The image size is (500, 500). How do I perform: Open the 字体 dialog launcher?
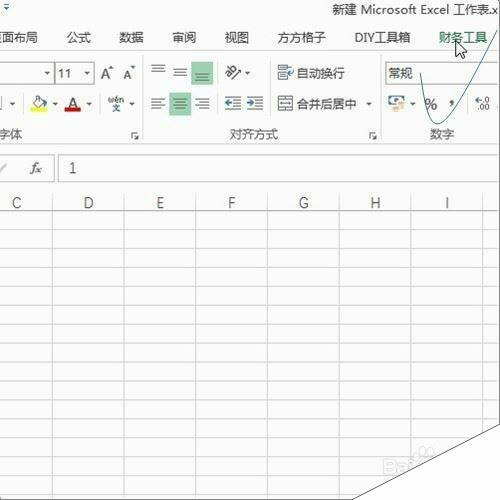pos(135,136)
